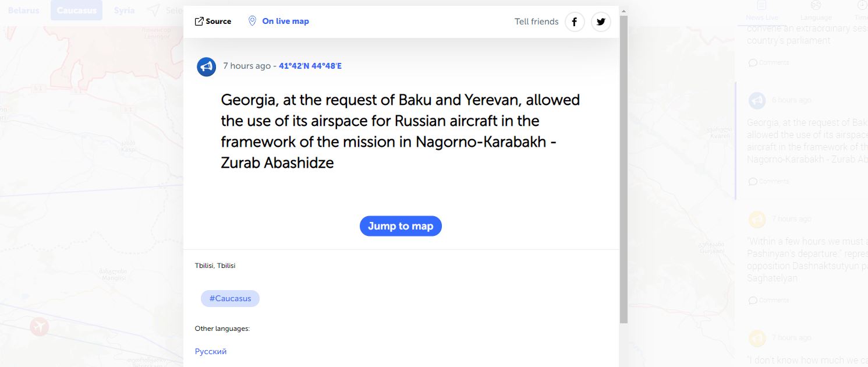This screenshot has width=868, height=367.
Task: Open Comments under the Pashinyan departure story
Action: 769,300
